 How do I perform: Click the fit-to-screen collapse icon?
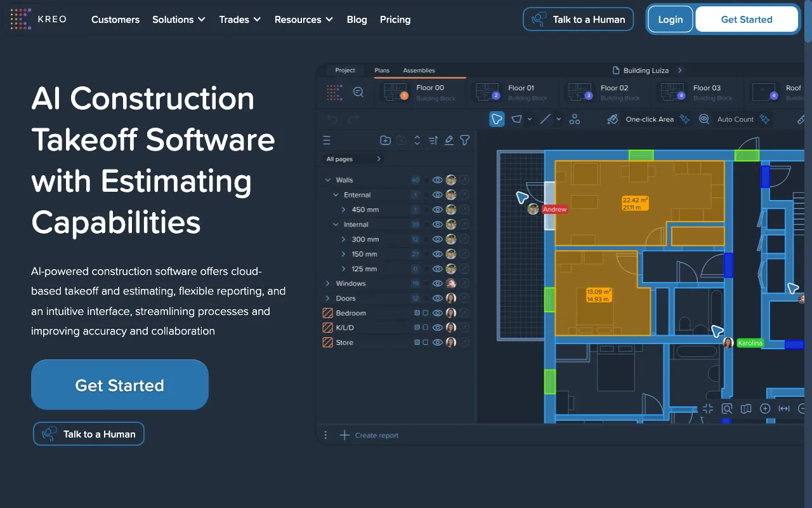tap(708, 409)
